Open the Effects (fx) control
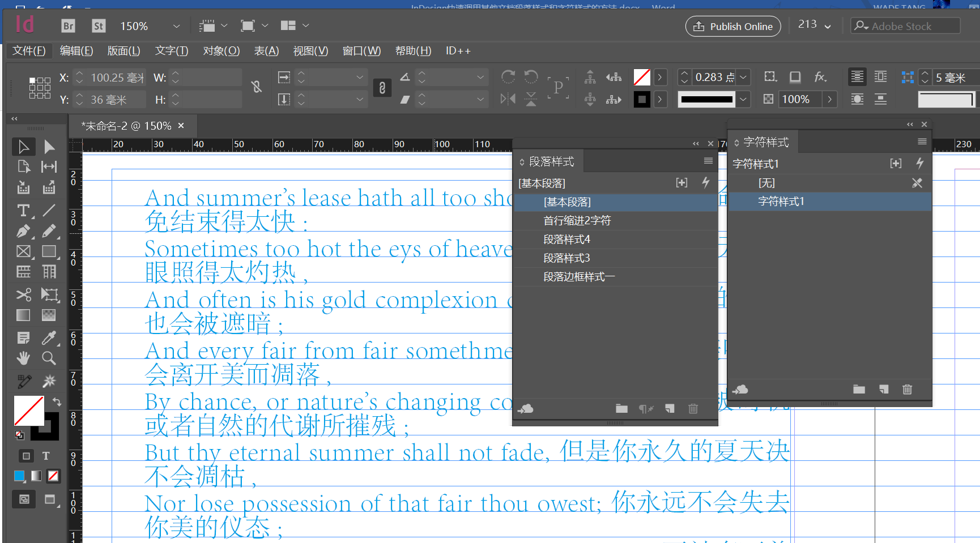 tap(820, 76)
